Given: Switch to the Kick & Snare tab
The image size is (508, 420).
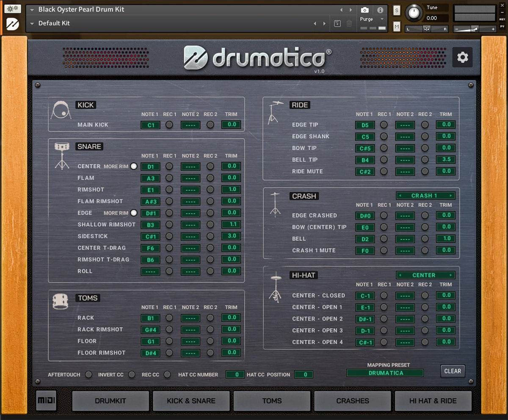Looking at the screenshot, I should click(191, 401).
